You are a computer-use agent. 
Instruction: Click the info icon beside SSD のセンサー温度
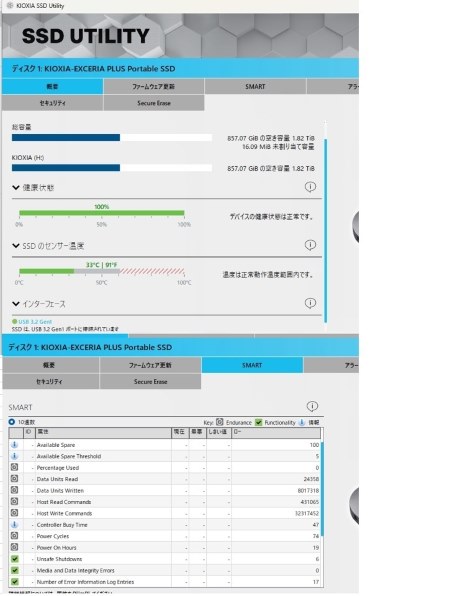[x=310, y=245]
